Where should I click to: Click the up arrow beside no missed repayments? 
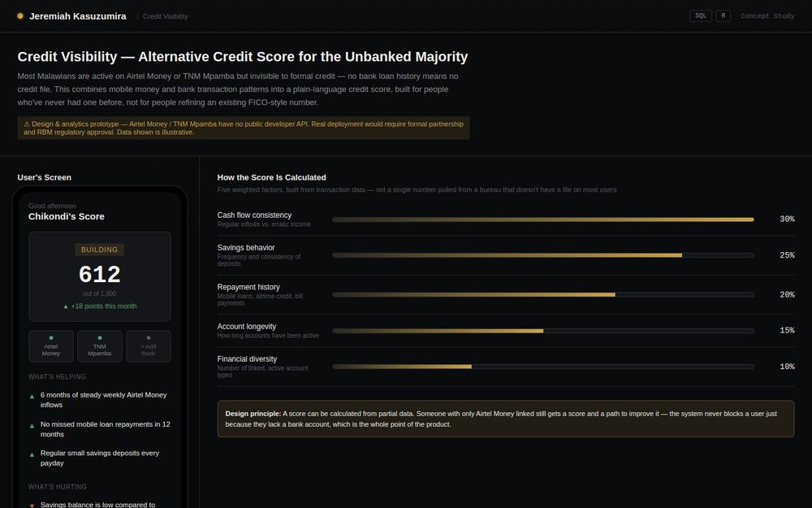point(32,426)
